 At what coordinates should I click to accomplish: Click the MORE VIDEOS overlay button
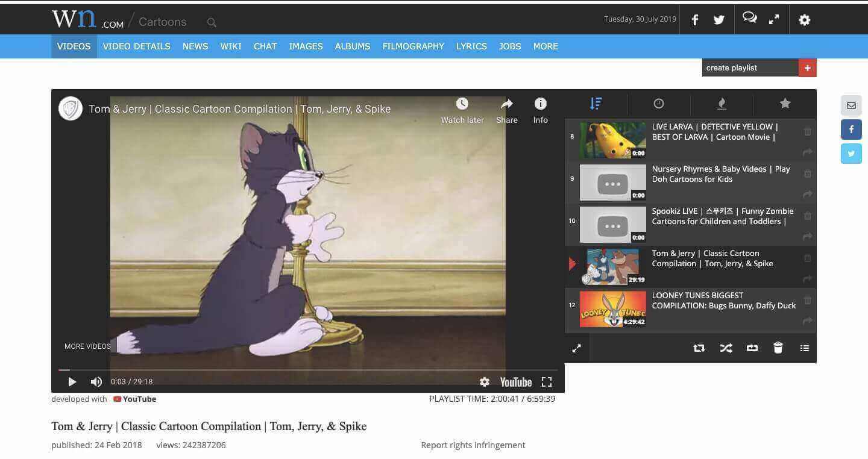coord(88,346)
